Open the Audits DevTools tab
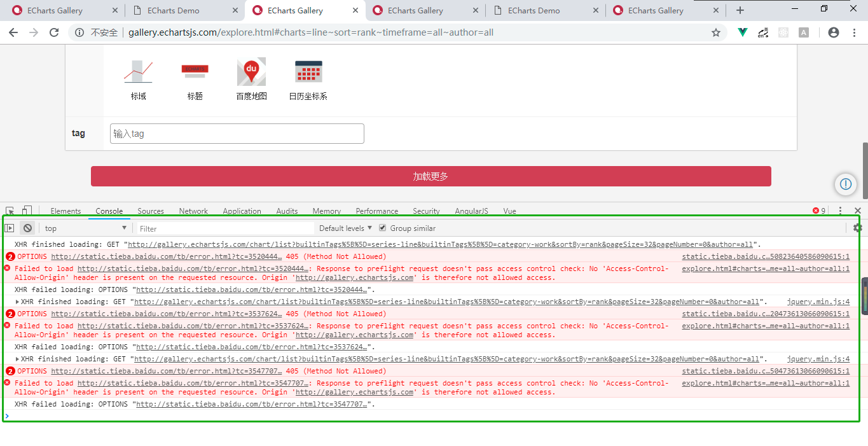 tap(287, 211)
